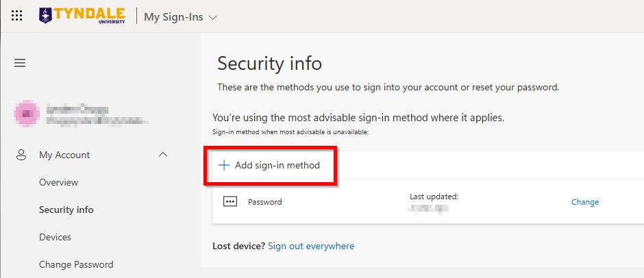
Task: Click the password icon in the method row
Action: pyautogui.click(x=230, y=201)
